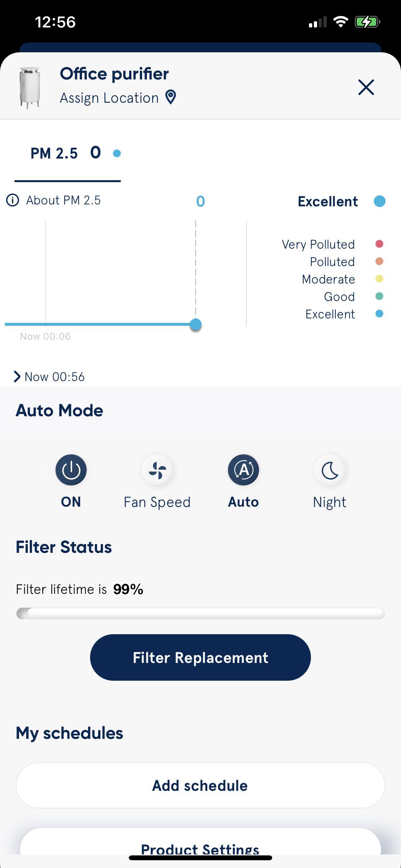The image size is (401, 868).
Task: Tap the filter lifetime progress bar
Action: (200, 614)
